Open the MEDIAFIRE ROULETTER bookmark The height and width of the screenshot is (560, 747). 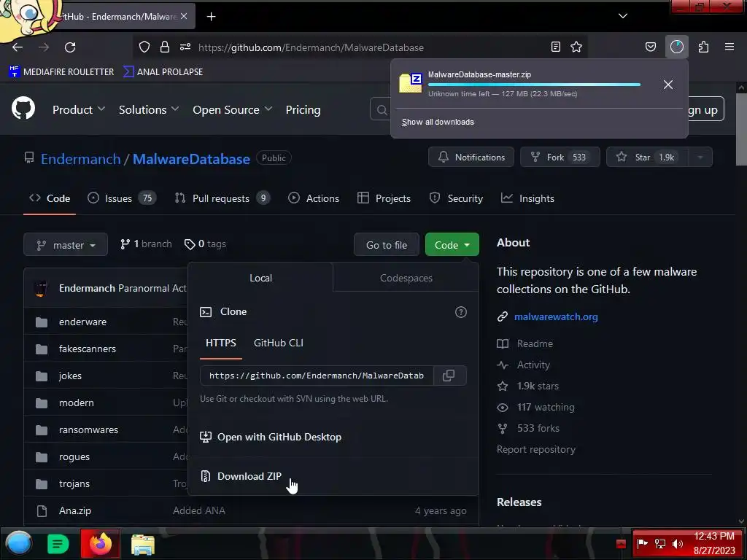point(61,72)
